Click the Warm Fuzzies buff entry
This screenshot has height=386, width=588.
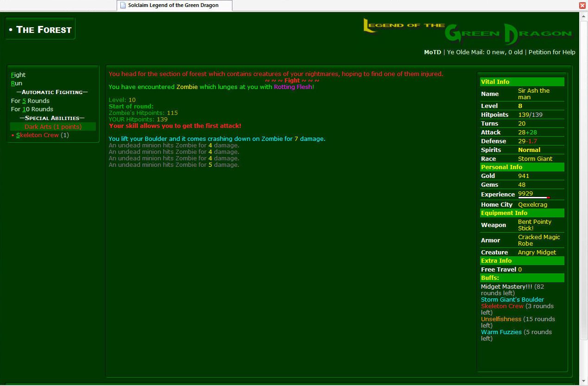501,332
